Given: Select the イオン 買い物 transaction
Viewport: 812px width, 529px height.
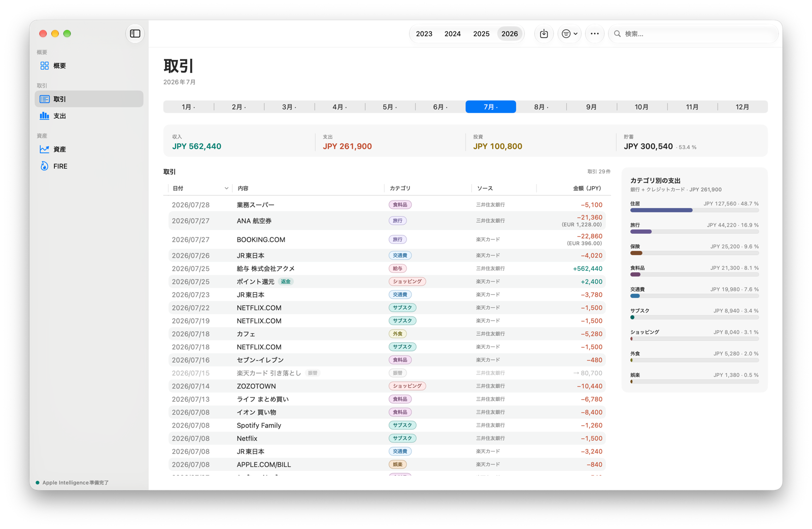Looking at the screenshot, I should [387, 412].
